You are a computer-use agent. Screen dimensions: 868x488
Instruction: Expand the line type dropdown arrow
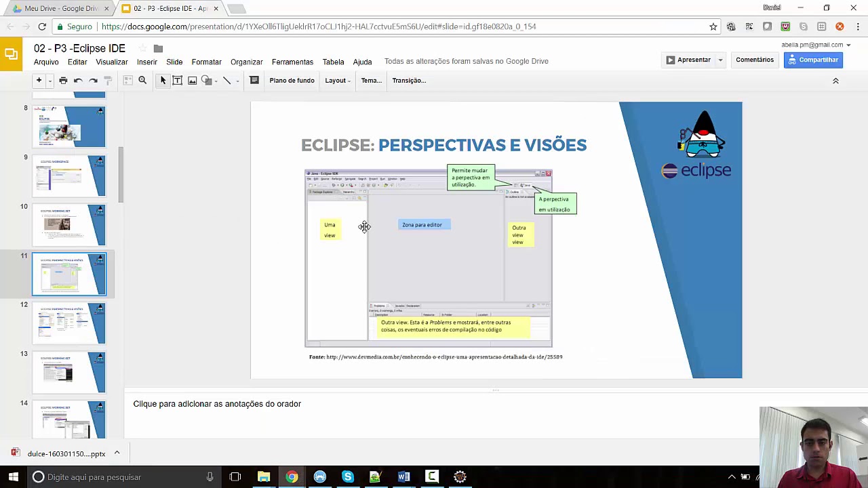point(237,81)
